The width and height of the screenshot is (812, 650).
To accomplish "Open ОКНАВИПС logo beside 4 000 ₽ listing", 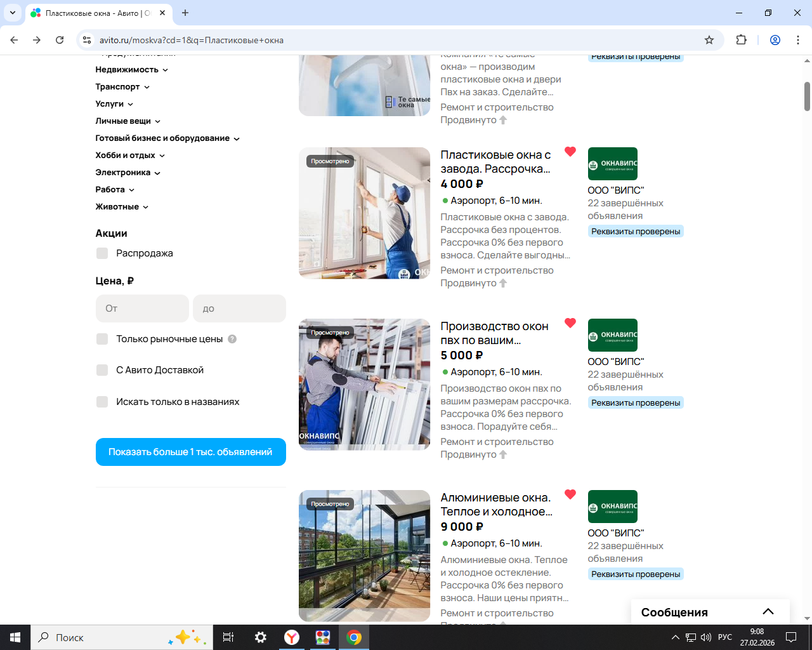I will pos(613,164).
